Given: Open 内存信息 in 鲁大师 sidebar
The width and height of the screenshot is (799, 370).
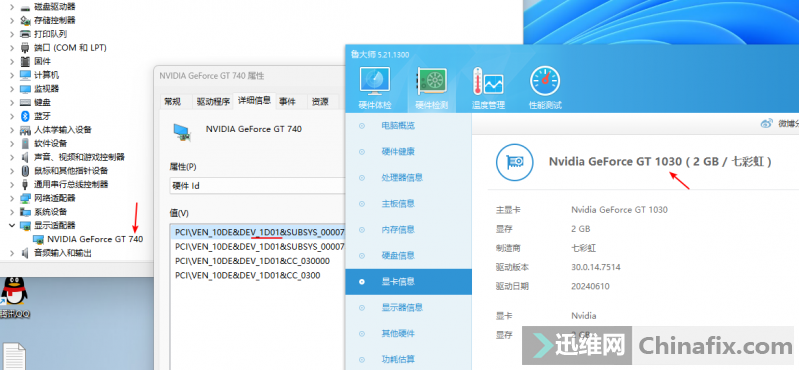Looking at the screenshot, I should (x=408, y=229).
